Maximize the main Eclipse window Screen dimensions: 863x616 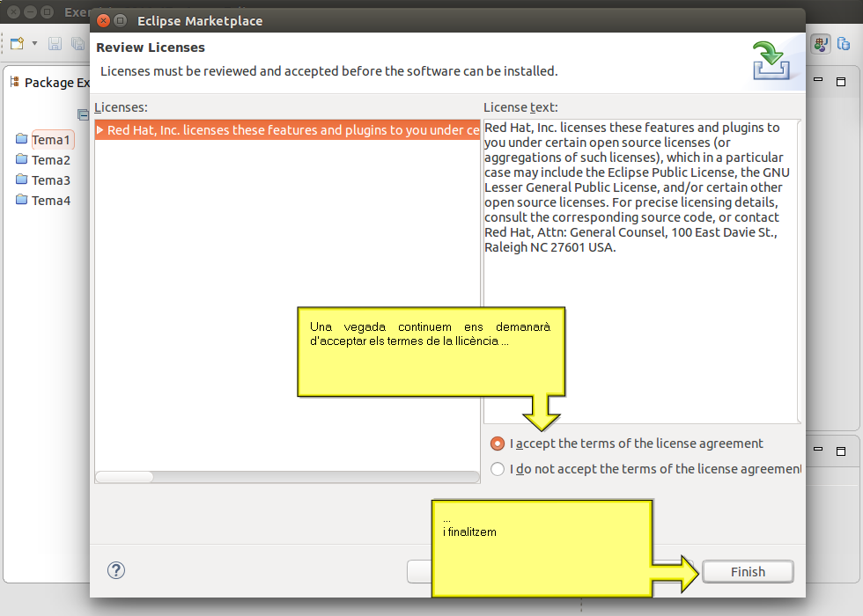click(x=48, y=11)
